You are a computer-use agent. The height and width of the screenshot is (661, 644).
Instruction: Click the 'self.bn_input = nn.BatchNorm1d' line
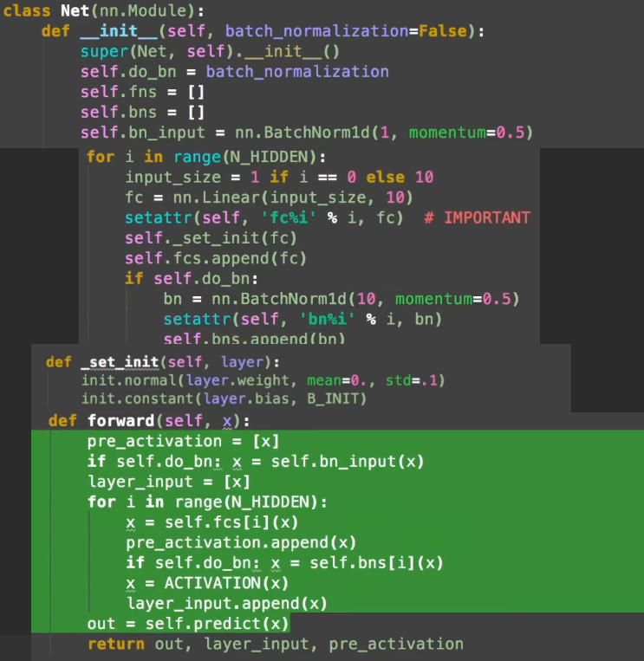pyautogui.click(x=307, y=133)
